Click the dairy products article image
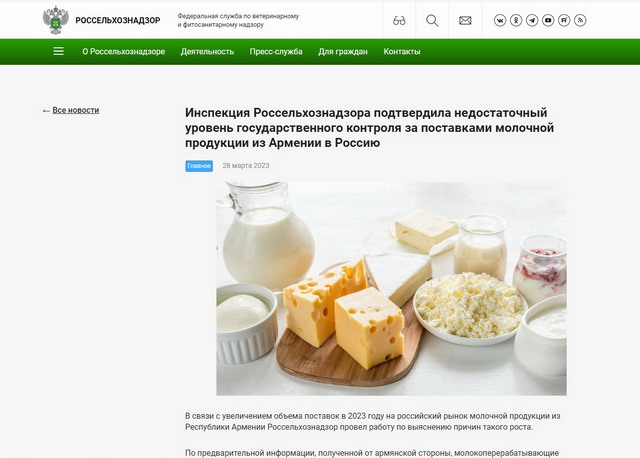This screenshot has width=640, height=458. coord(391,288)
